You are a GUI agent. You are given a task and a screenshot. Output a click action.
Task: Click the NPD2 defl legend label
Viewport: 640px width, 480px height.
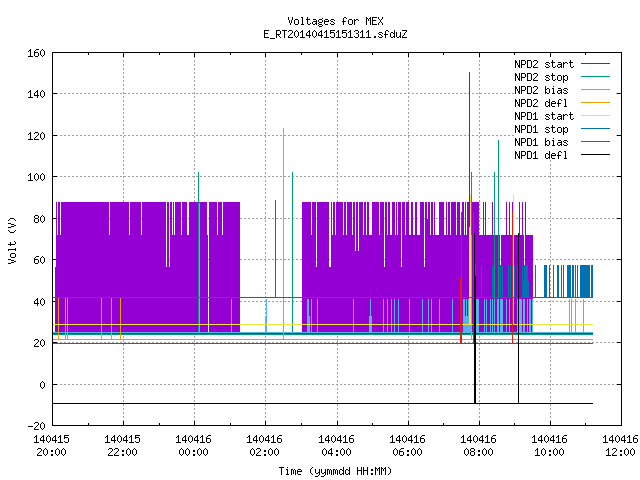(x=541, y=103)
